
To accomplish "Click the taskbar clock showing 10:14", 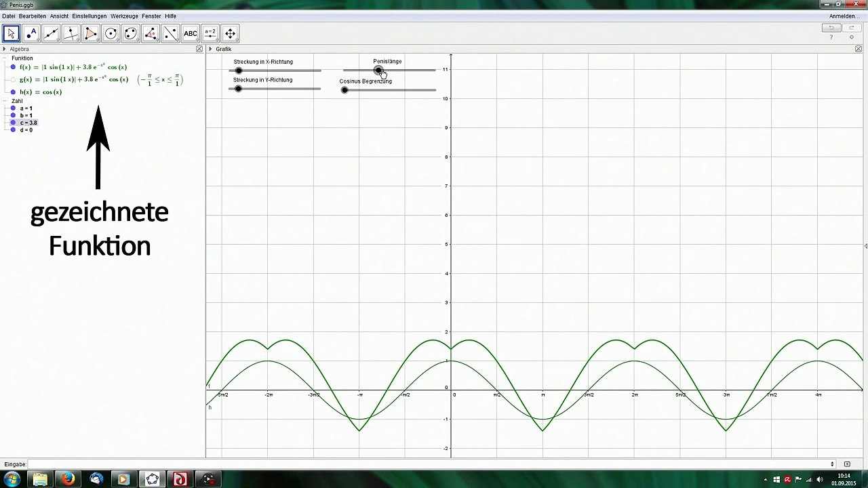I will coord(844,479).
